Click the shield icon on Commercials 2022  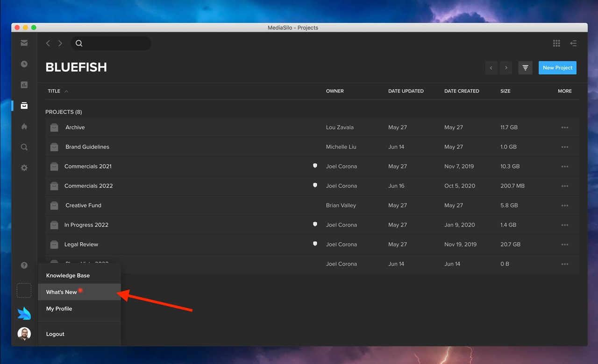pos(315,185)
